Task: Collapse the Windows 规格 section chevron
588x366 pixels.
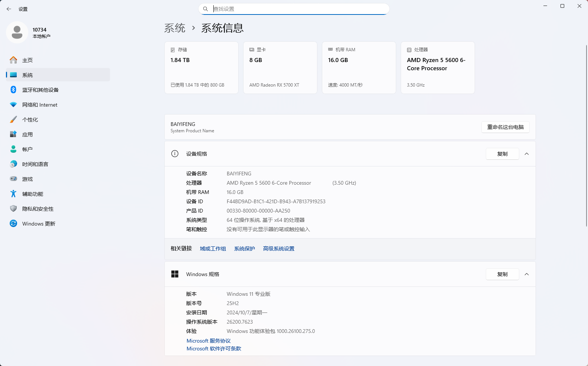Action: point(527,274)
